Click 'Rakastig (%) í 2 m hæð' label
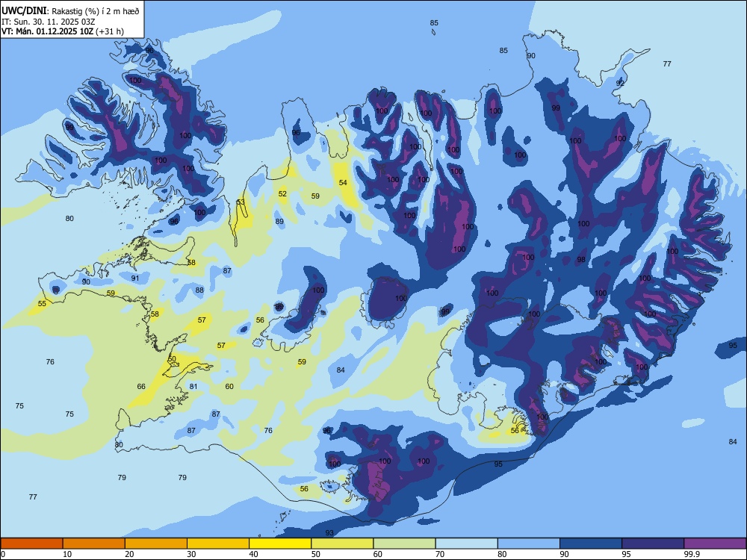747x560 pixels. coord(96,11)
